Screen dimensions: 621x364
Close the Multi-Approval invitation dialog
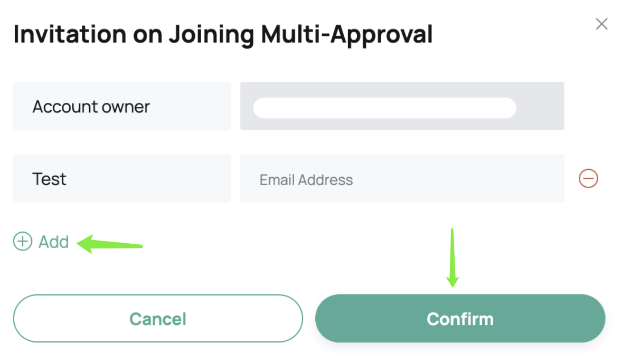click(x=601, y=24)
